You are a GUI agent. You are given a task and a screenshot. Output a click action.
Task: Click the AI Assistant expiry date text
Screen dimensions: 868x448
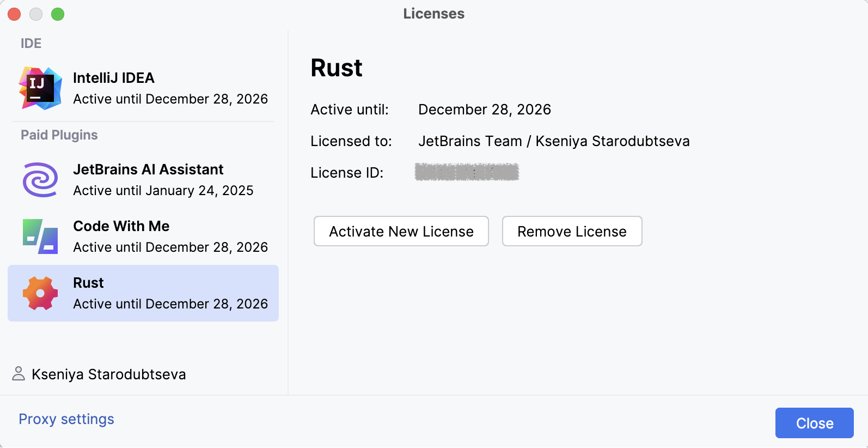(x=163, y=191)
